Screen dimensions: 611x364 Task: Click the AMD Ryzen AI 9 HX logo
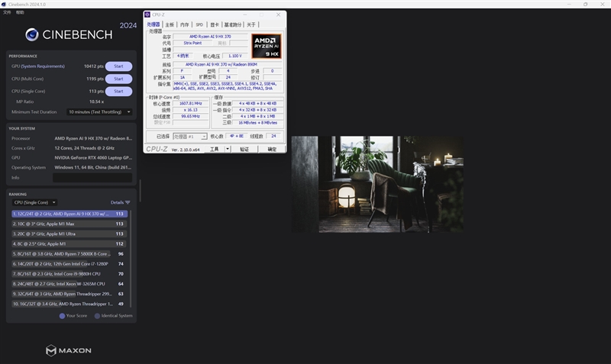coord(266,47)
